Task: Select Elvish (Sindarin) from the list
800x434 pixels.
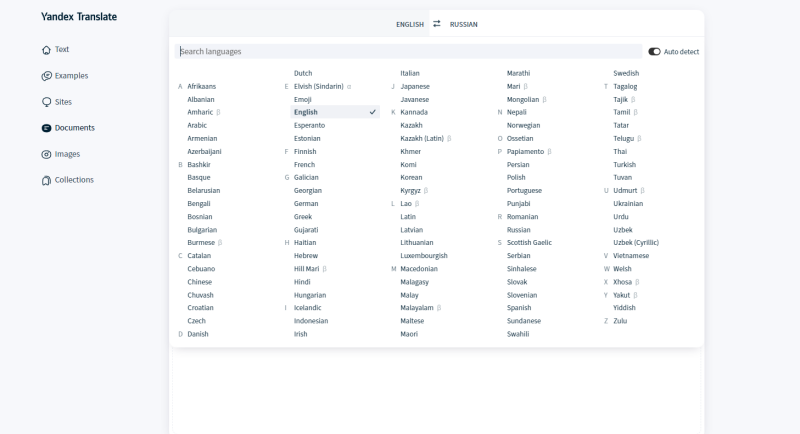Action: pos(318,87)
